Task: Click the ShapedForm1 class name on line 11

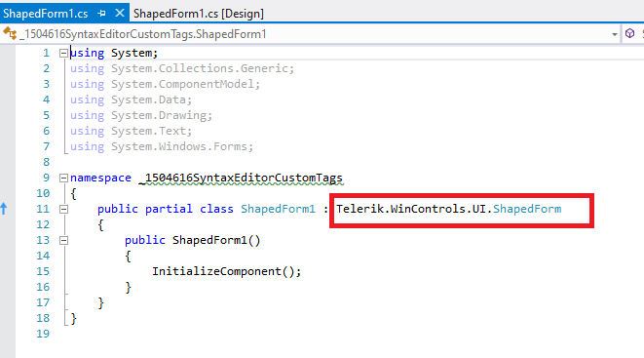Action: click(x=278, y=209)
